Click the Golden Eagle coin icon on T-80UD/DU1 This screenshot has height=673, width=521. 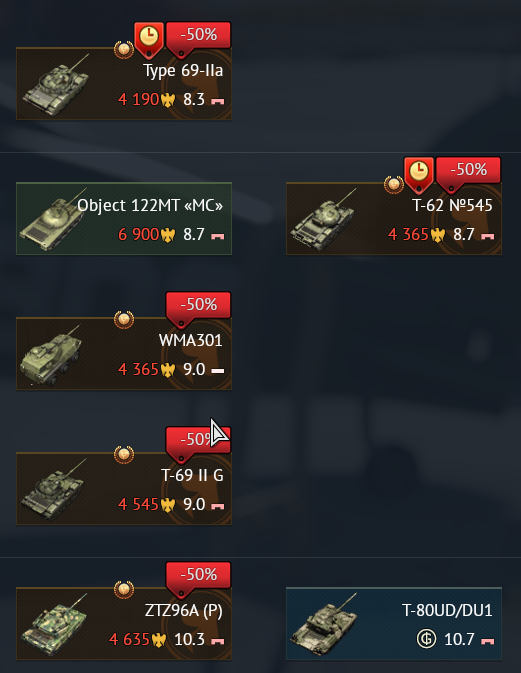[x=426, y=639]
